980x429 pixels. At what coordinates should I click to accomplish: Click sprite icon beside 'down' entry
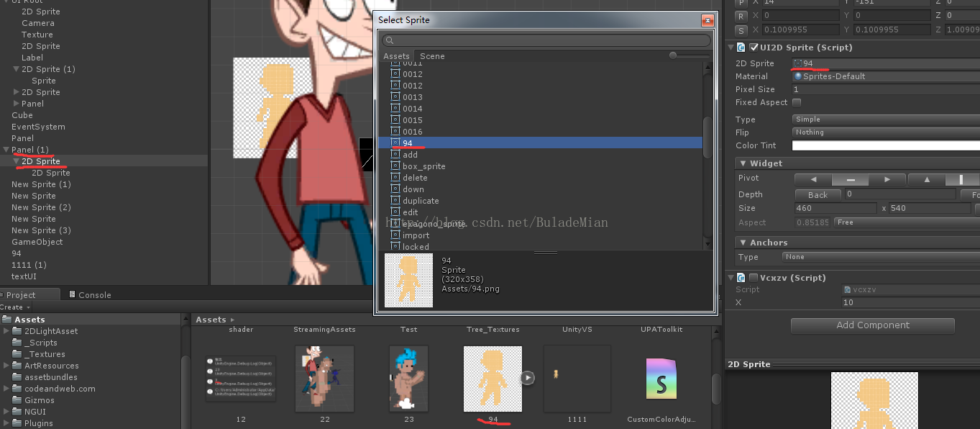(395, 189)
